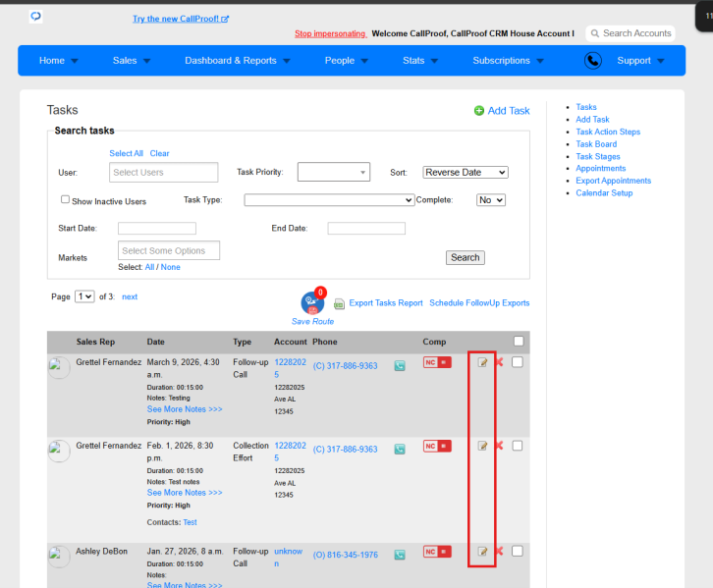Viewport: 713px width, 588px height.
Task: Click call icon for March 9 task
Action: pyautogui.click(x=400, y=366)
